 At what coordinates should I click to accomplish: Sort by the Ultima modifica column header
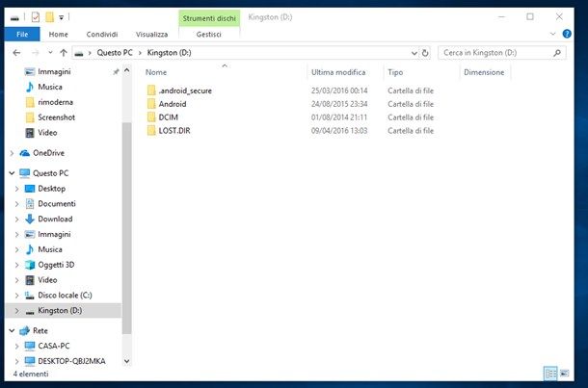tap(338, 72)
